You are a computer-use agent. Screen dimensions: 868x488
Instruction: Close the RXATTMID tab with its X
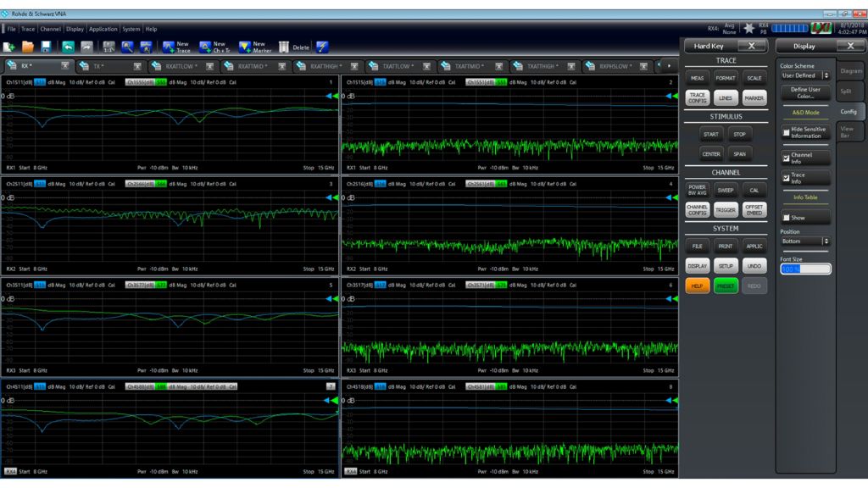[282, 66]
